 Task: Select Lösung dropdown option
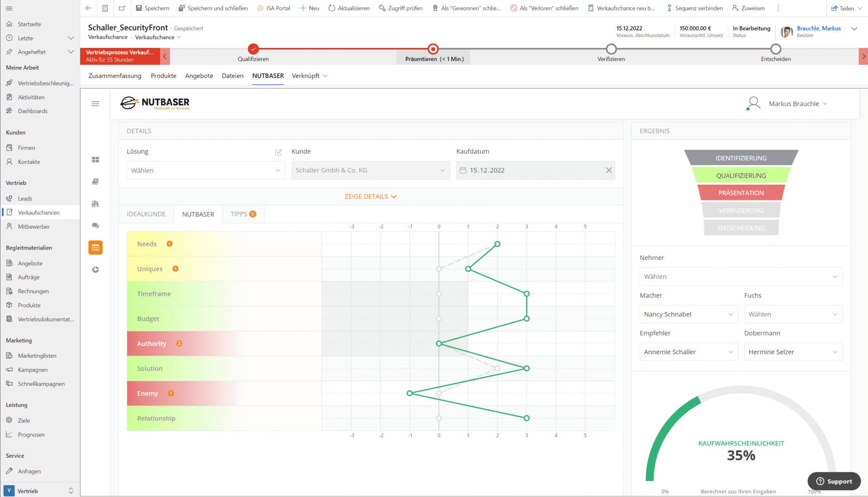(x=203, y=170)
